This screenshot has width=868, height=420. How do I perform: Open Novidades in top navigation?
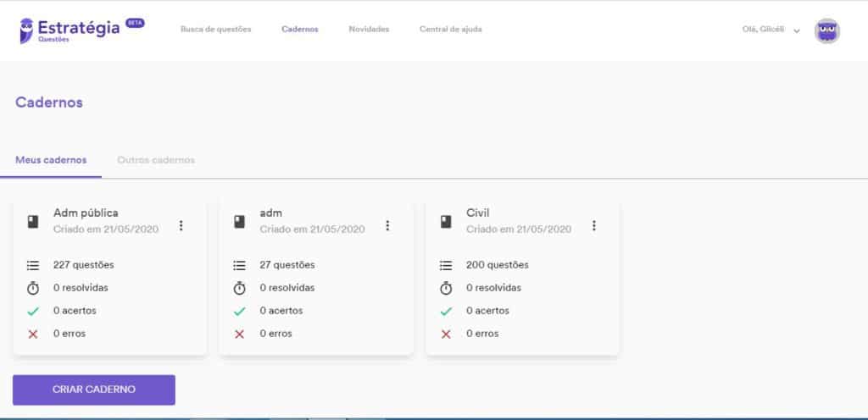point(369,30)
